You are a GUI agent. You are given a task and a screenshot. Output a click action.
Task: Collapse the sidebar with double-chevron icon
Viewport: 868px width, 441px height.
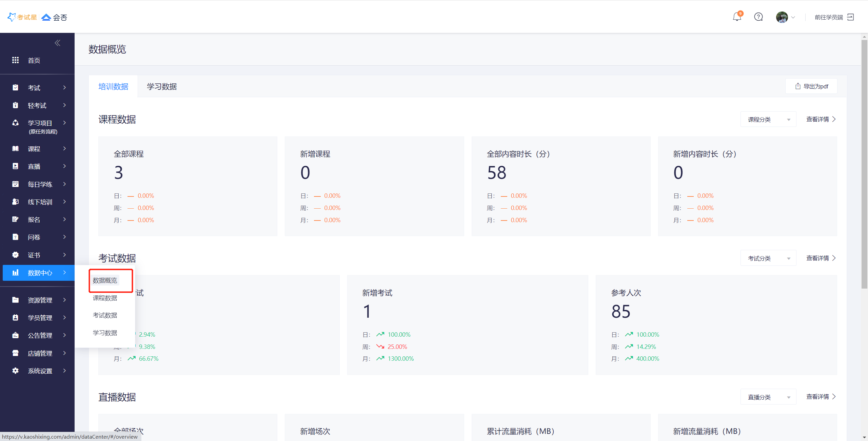click(x=57, y=43)
